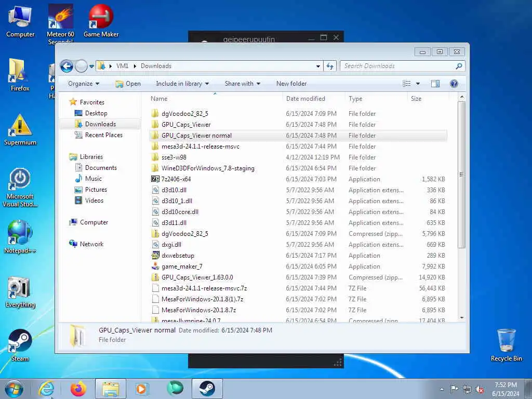Open the Recycle Bin desktop icon
The height and width of the screenshot is (399, 532).
point(506,345)
